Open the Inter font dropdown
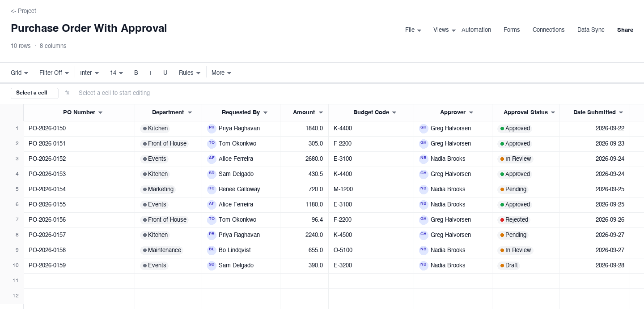 [x=89, y=73]
